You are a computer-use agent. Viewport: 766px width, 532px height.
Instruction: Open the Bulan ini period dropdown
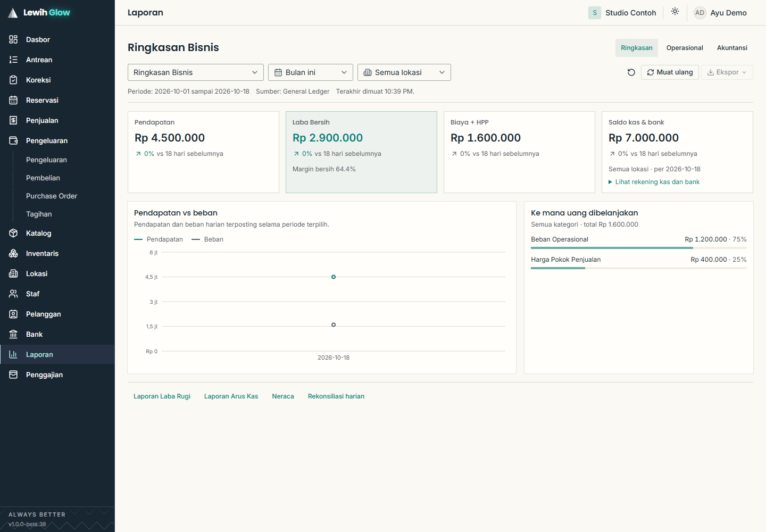(311, 72)
